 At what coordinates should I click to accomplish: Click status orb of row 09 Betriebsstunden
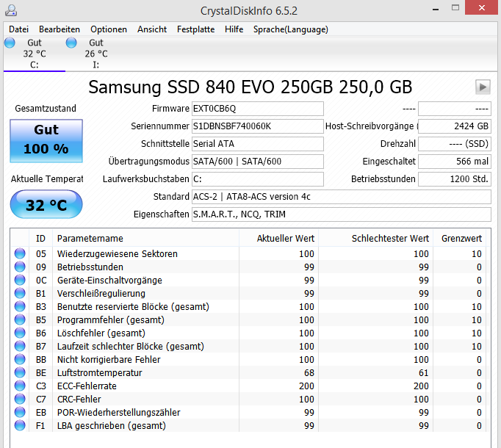coord(20,267)
